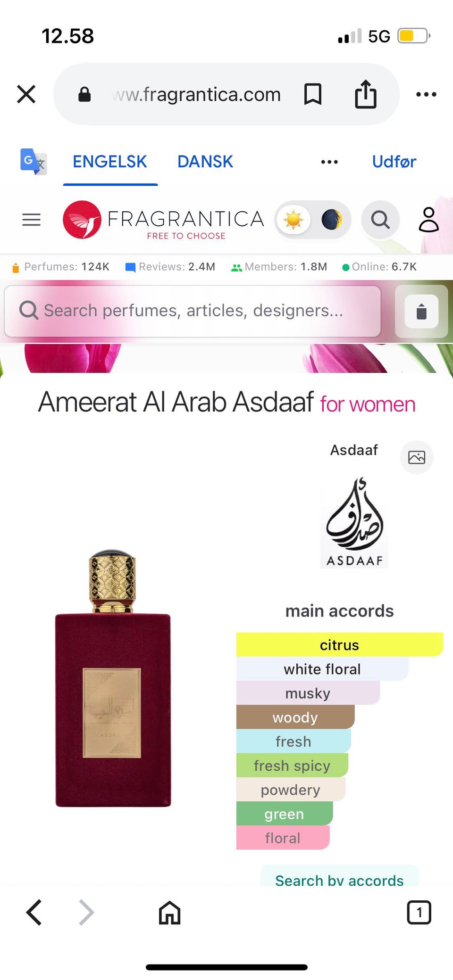The image size is (453, 980).
Task: Tap the Google Translate icon
Action: pos(34,162)
